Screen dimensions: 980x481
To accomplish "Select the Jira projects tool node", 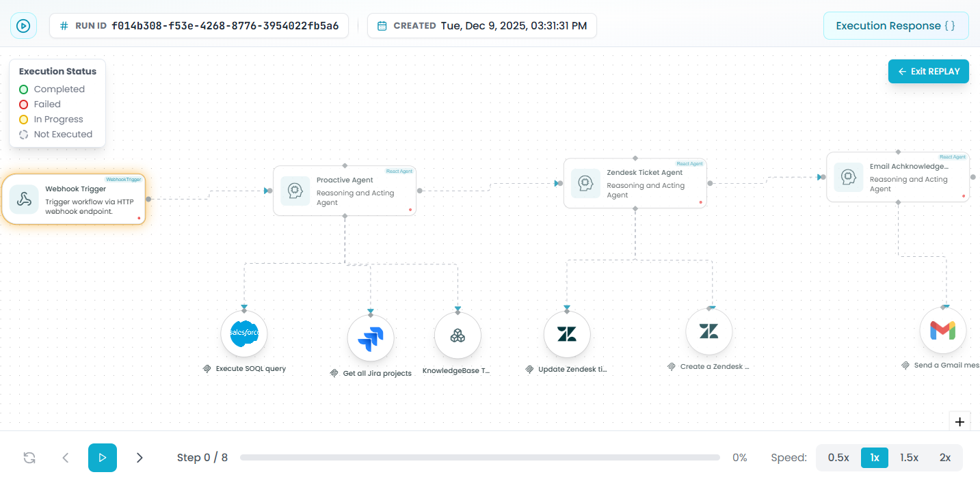I will (370, 338).
